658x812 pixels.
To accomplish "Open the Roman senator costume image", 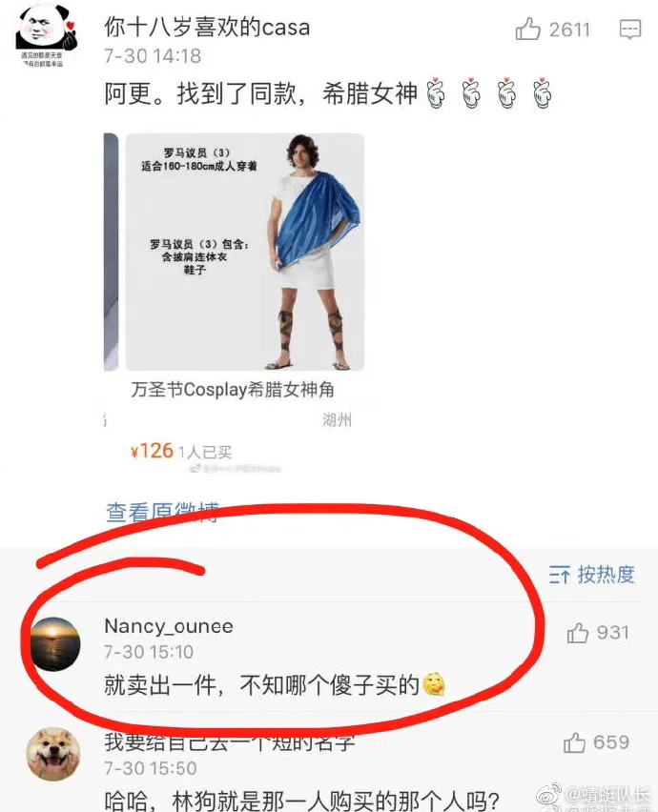I will tap(245, 252).
